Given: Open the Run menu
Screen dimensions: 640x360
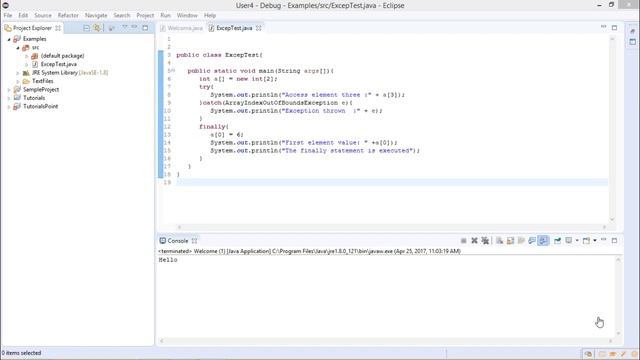Looking at the screenshot, I should click(x=165, y=15).
